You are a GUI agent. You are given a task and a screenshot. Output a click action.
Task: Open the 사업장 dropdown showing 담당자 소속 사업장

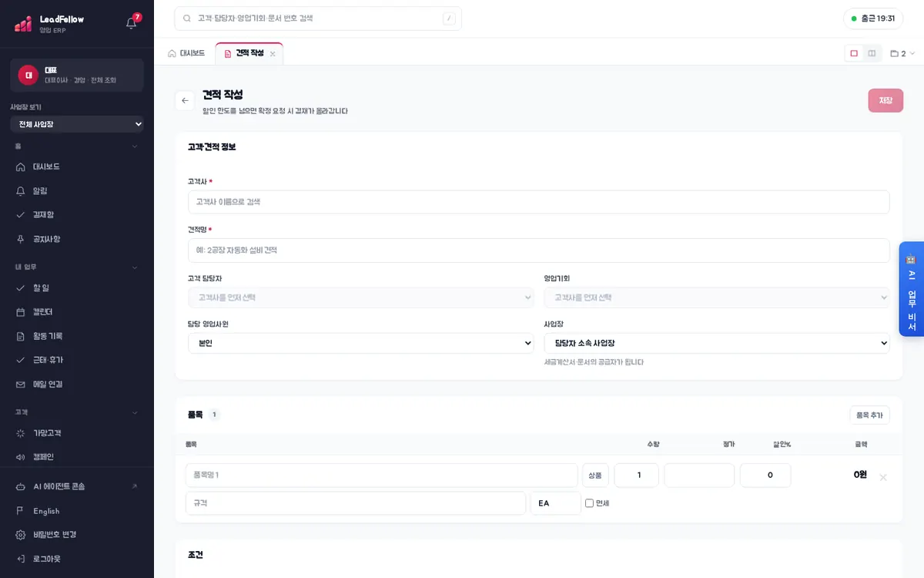point(717,343)
